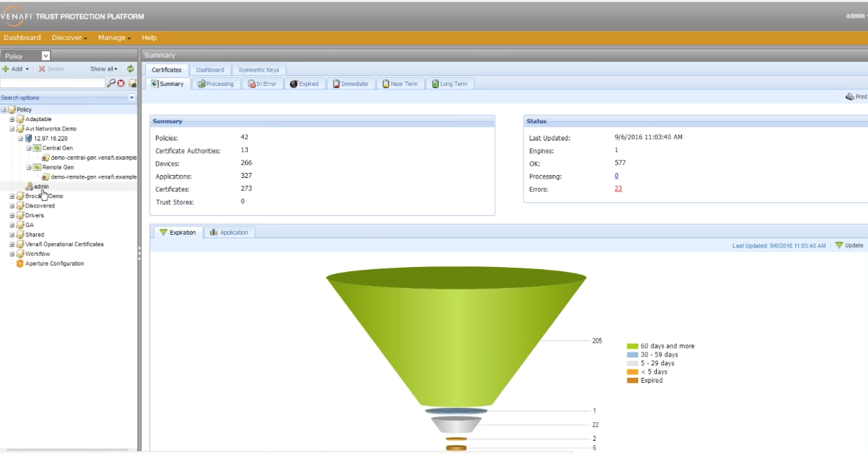The image size is (868, 454).
Task: Open the Expired tab bomb icon
Action: [x=293, y=84]
